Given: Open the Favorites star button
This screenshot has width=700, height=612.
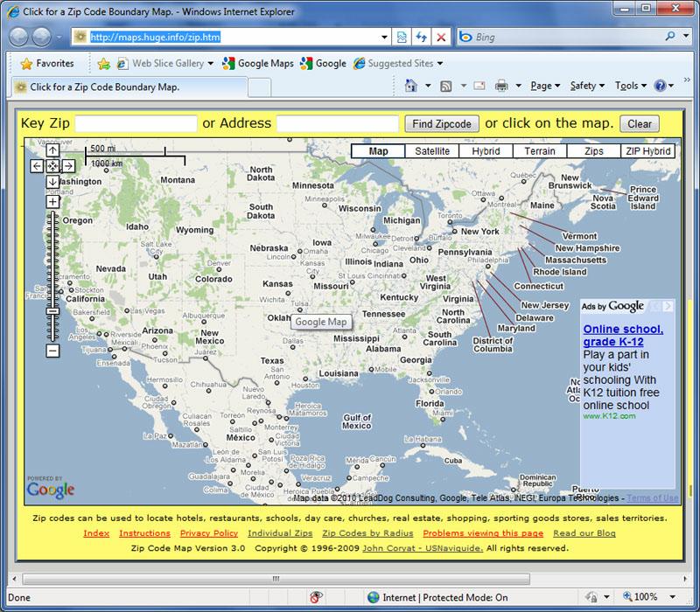Looking at the screenshot, I should tap(47, 63).
